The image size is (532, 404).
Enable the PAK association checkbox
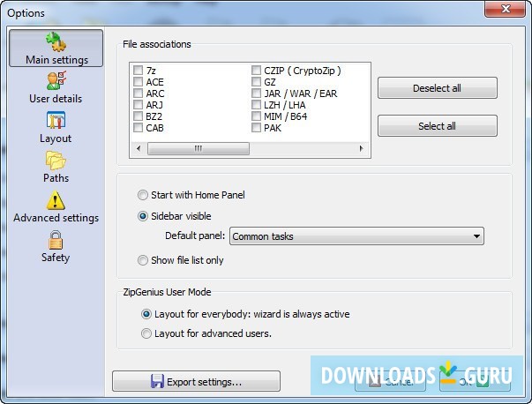256,128
